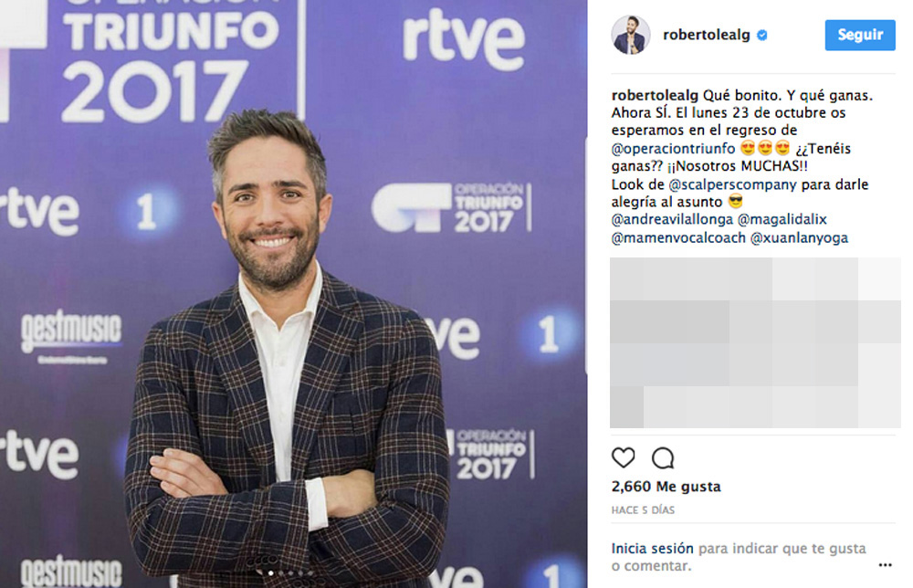Screen dimensions: 913x588
Task: Open the @scalperscompany profile link
Action: (732, 184)
